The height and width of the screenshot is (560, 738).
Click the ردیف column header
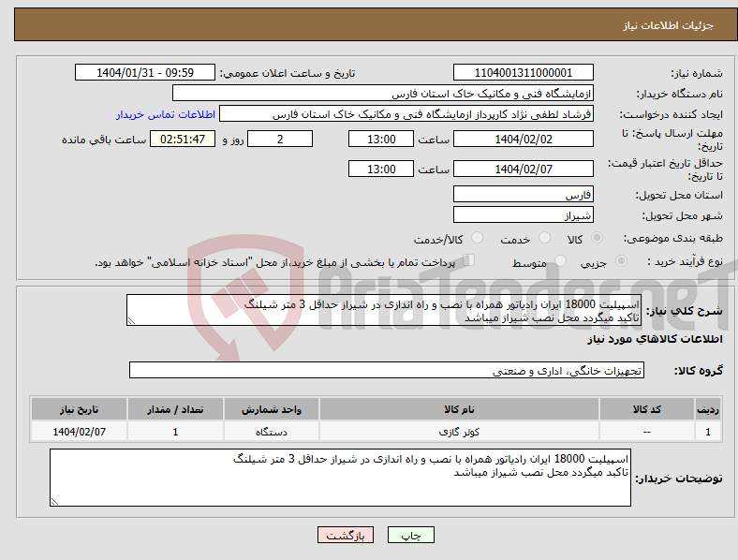coord(708,409)
